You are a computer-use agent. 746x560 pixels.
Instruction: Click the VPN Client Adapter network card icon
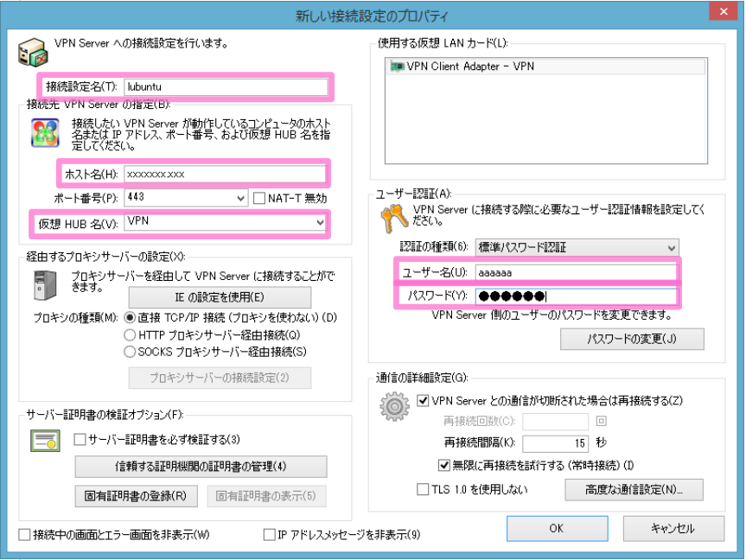(x=398, y=67)
